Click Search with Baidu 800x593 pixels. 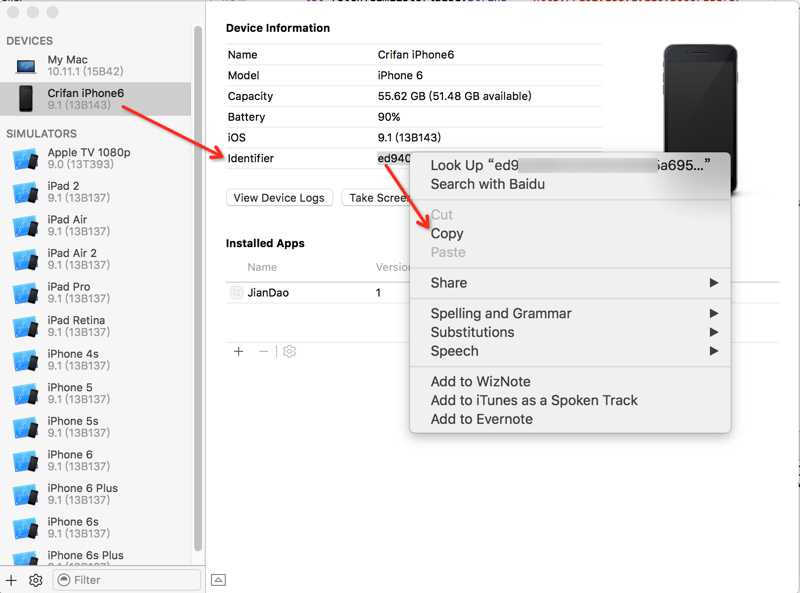487,184
